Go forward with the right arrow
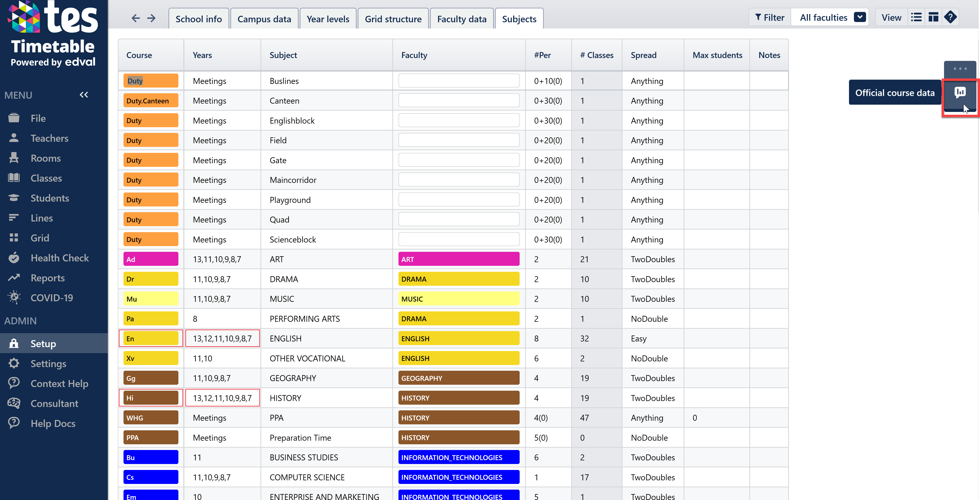This screenshot has height=500, width=980. click(151, 18)
